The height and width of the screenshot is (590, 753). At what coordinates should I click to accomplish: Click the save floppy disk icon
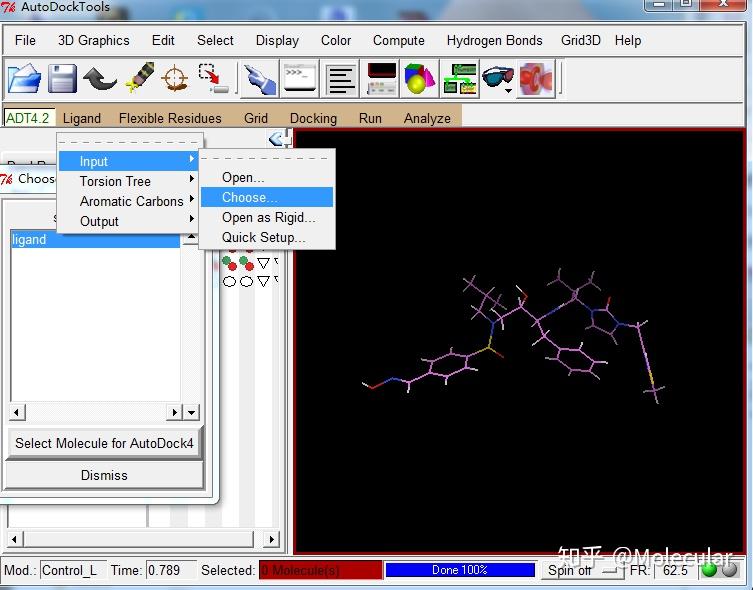(62, 78)
